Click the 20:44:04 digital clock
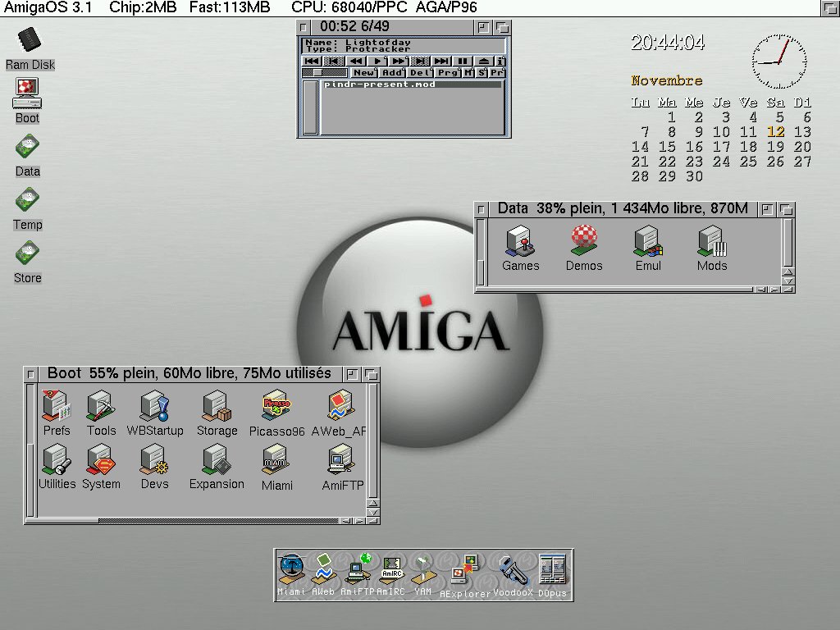This screenshot has height=630, width=840. (x=668, y=43)
